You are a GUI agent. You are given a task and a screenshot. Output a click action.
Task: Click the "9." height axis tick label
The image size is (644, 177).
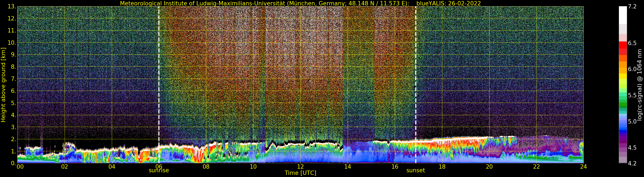click(x=13, y=55)
